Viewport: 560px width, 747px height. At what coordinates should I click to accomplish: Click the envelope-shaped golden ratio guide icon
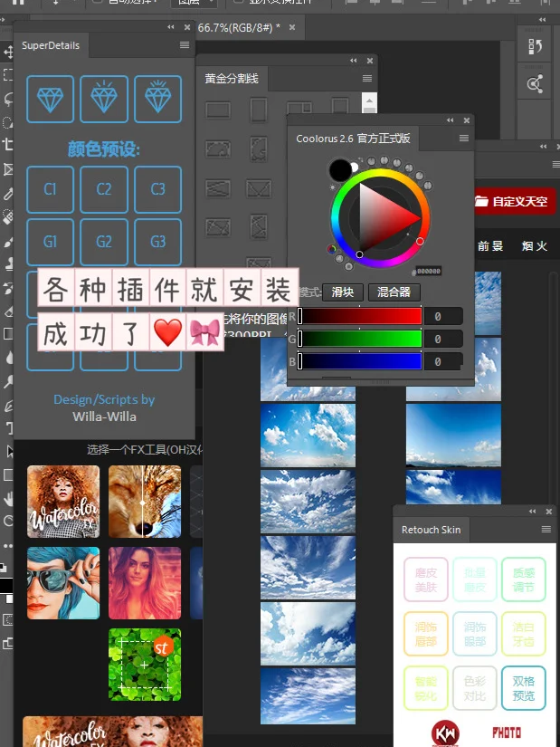click(259, 188)
